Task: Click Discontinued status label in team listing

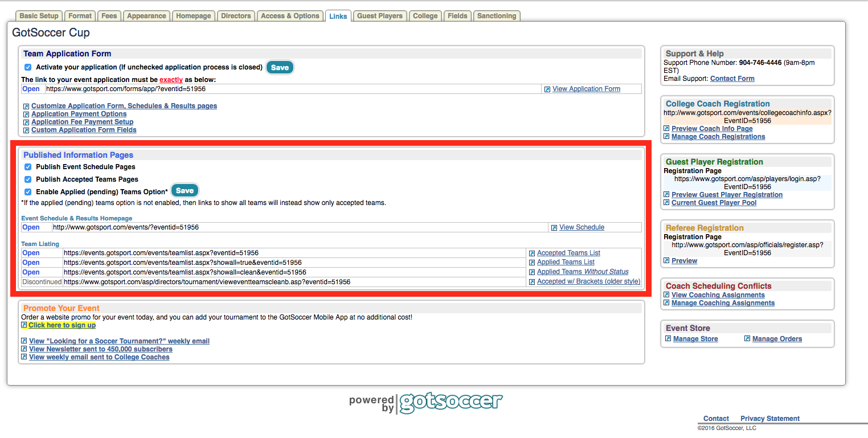Action: (x=42, y=282)
